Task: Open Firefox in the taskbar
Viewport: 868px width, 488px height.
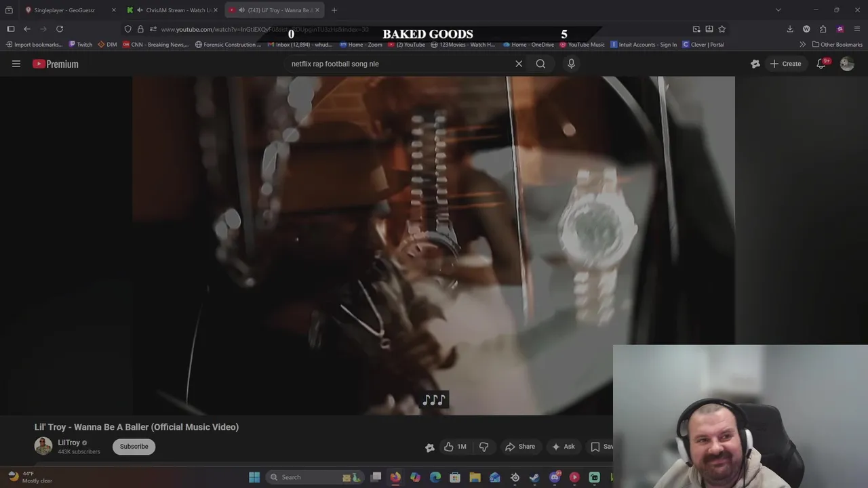Action: pyautogui.click(x=395, y=477)
